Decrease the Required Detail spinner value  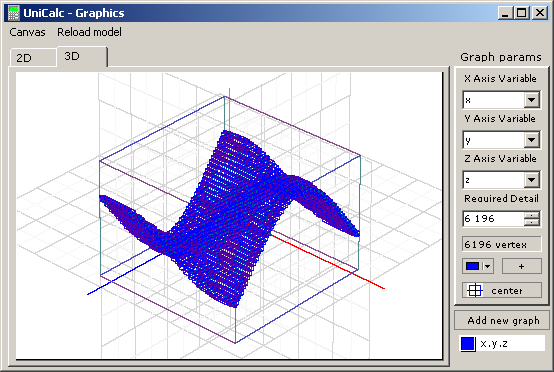(531, 222)
